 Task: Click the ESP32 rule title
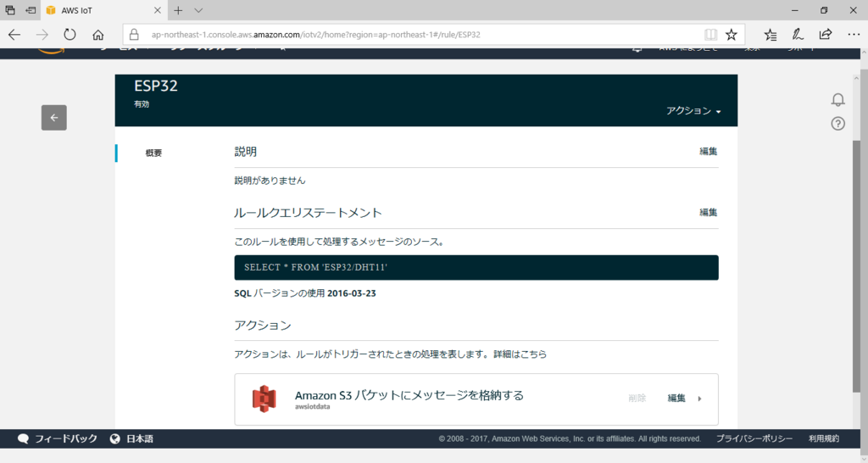tap(156, 86)
